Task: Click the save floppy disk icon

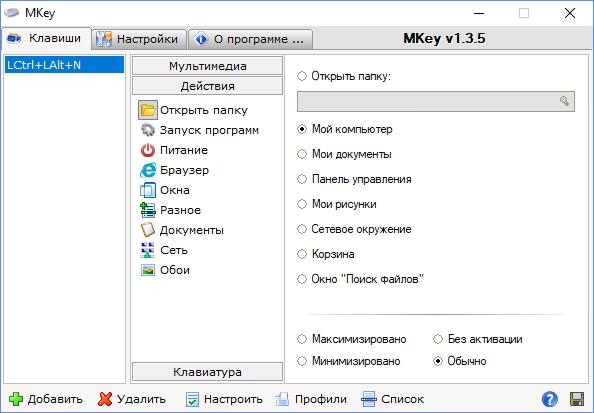Action: 577,399
